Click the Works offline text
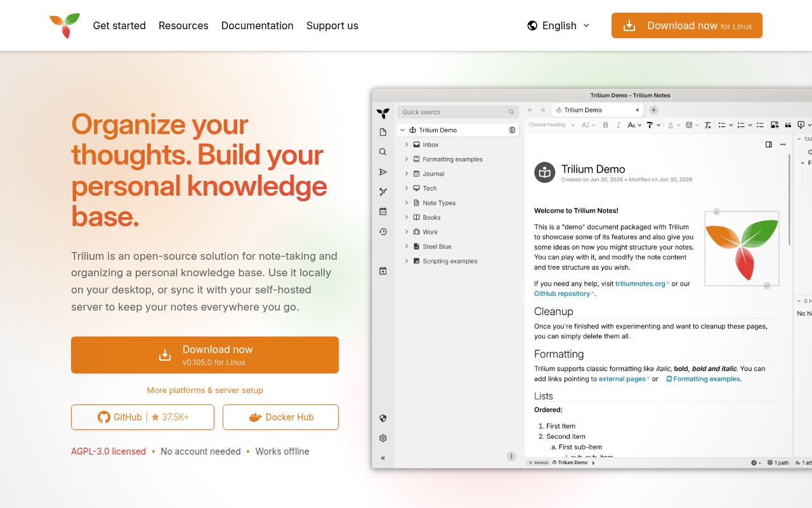Image resolution: width=812 pixels, height=508 pixels. [x=282, y=451]
